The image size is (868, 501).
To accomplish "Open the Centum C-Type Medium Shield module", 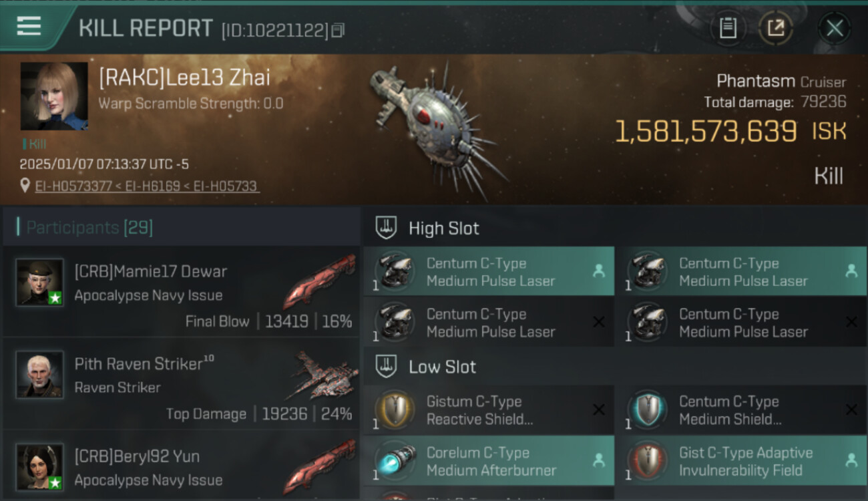I will pyautogui.click(x=740, y=410).
